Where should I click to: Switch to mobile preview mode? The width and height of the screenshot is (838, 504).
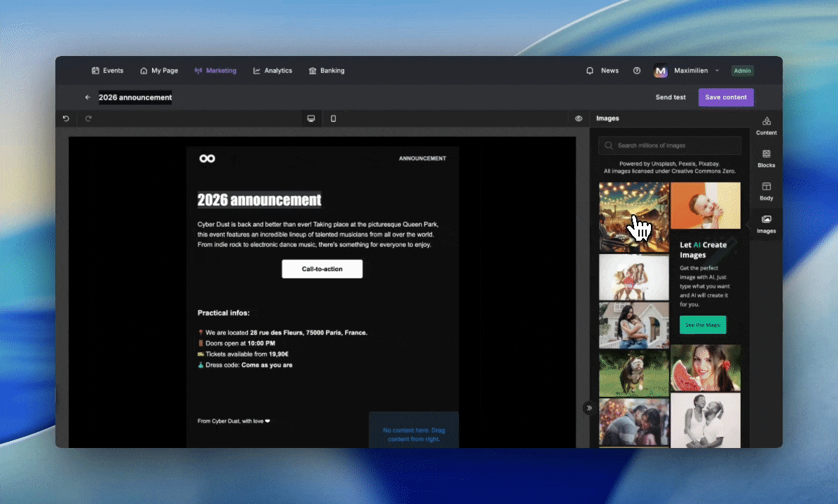[334, 118]
